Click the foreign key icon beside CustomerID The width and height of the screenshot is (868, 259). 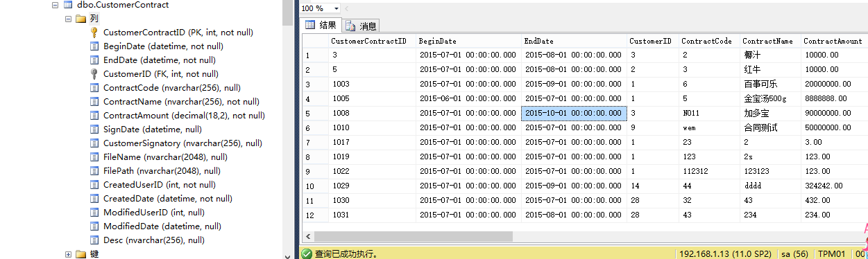coord(94,74)
